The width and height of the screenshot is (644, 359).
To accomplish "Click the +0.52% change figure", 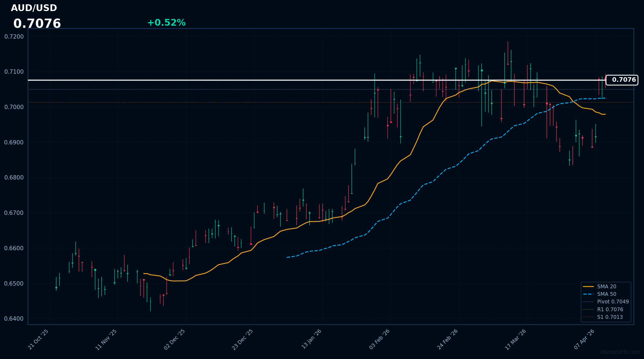I will click(x=166, y=23).
